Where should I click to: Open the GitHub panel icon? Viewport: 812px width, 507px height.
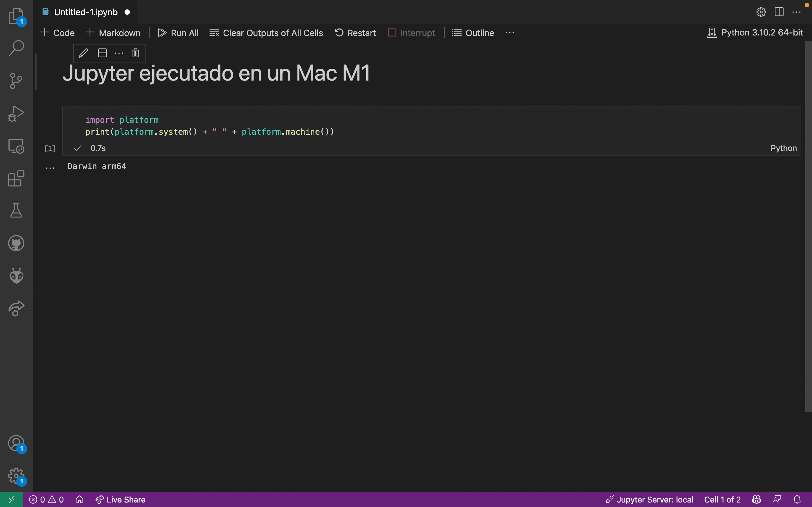point(16,243)
